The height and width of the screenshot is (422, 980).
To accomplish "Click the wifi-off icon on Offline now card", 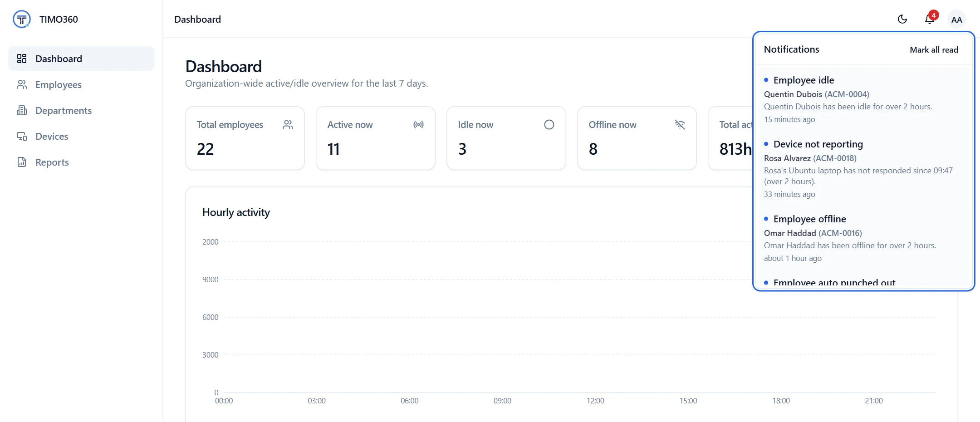I will [x=680, y=124].
